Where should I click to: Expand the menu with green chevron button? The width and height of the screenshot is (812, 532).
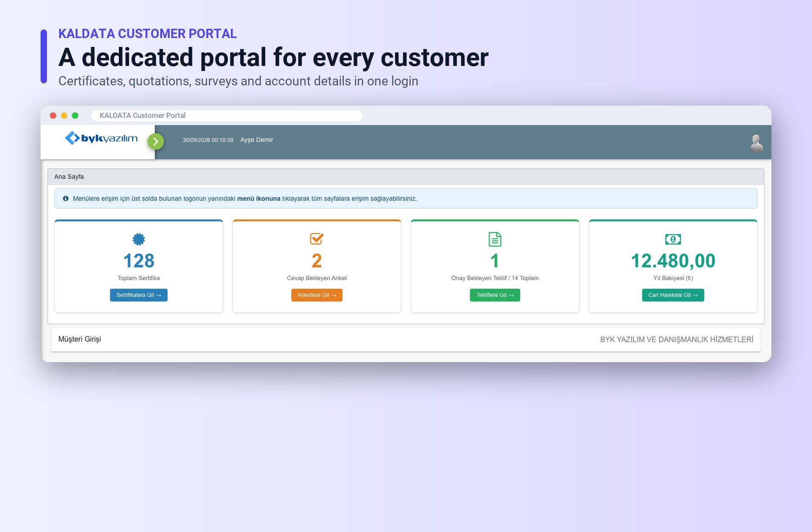click(x=156, y=142)
